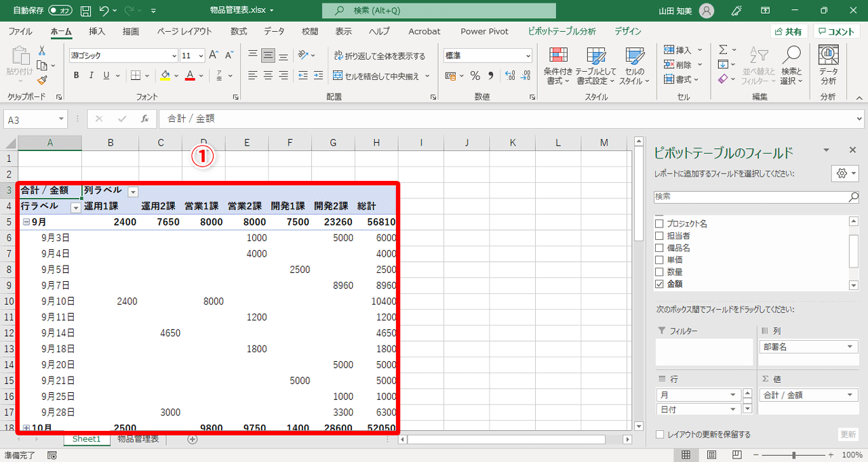Open the コメント comments button

click(x=837, y=32)
